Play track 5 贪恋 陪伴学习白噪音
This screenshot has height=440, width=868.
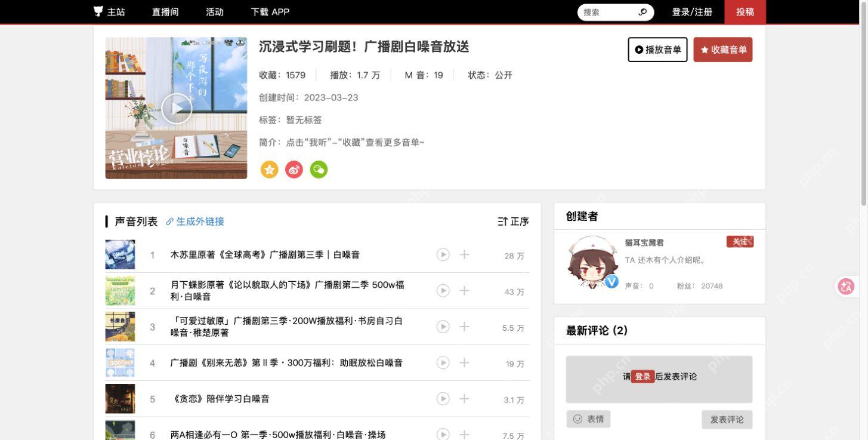[x=443, y=398]
